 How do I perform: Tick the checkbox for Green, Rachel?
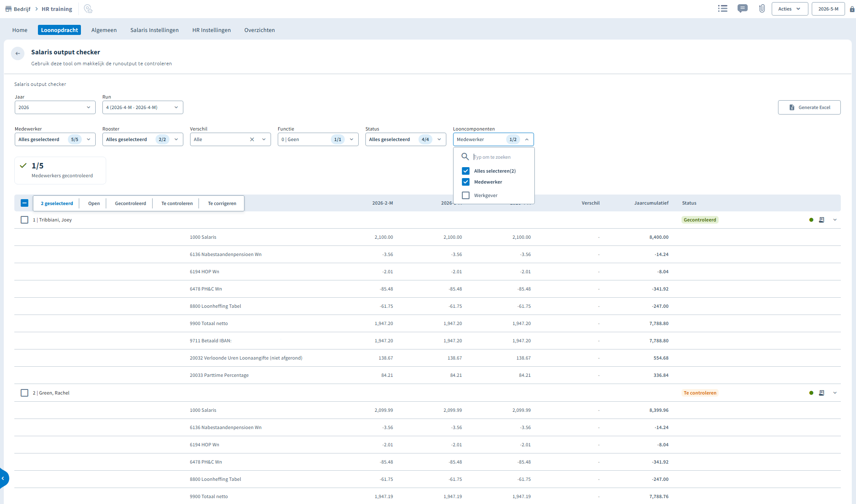[x=24, y=393]
